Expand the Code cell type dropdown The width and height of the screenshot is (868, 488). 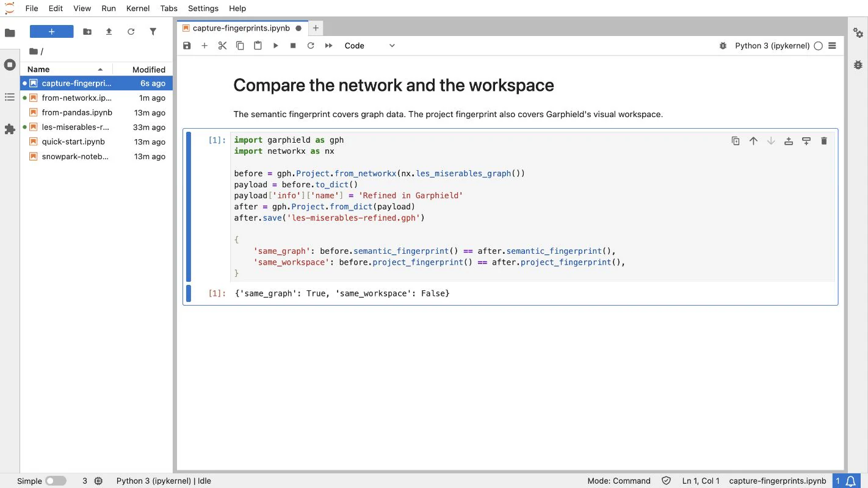pos(370,46)
